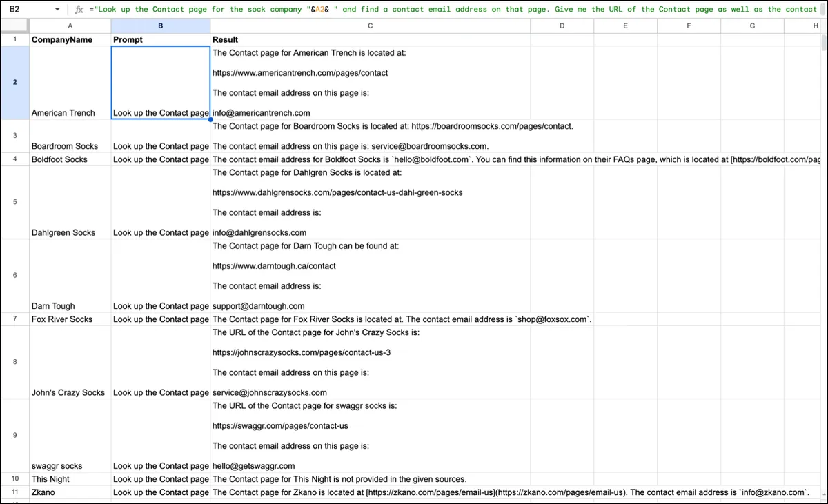Select column E header

coord(625,26)
